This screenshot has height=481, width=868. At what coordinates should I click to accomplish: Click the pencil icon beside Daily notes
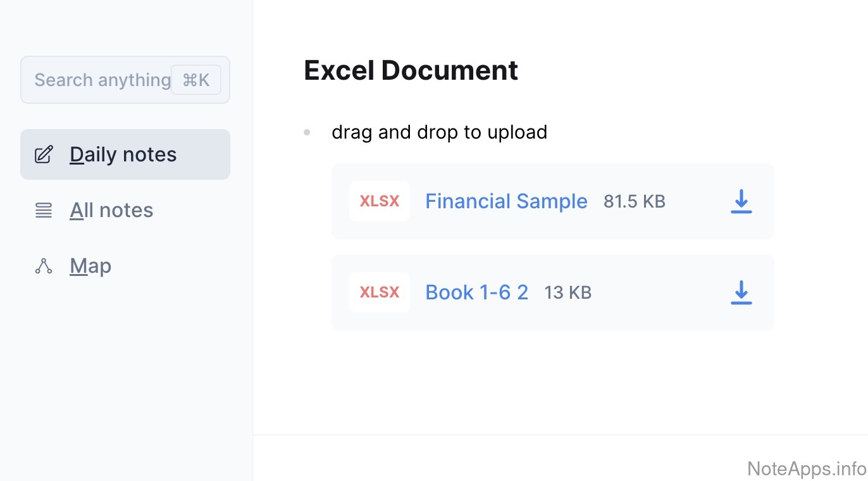click(x=44, y=154)
